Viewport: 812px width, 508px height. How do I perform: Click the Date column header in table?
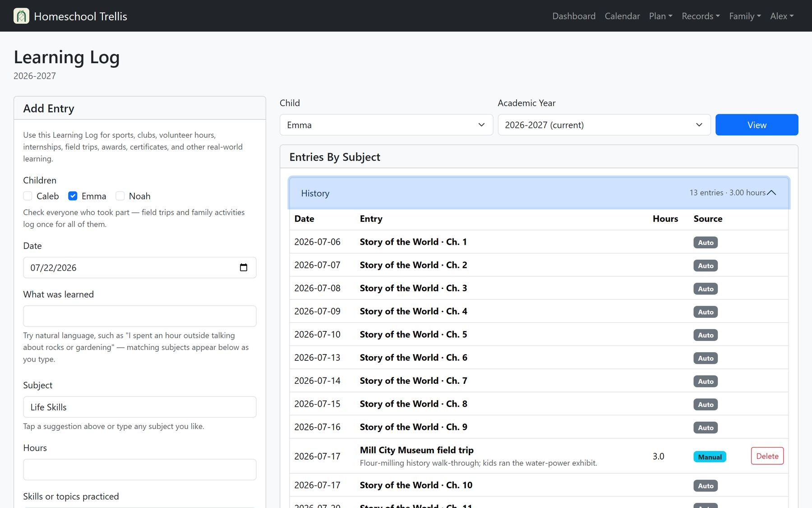pyautogui.click(x=304, y=219)
